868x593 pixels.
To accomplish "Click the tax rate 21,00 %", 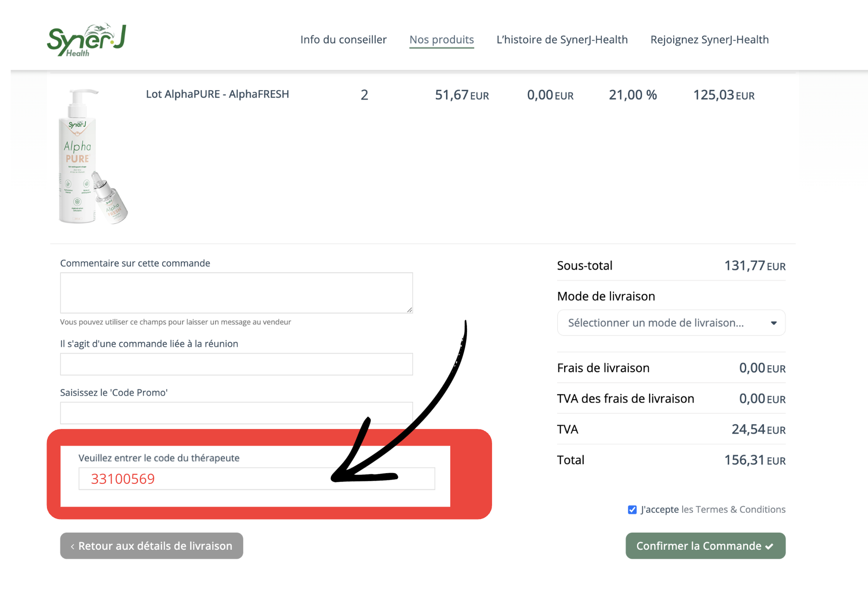I will coord(633,95).
